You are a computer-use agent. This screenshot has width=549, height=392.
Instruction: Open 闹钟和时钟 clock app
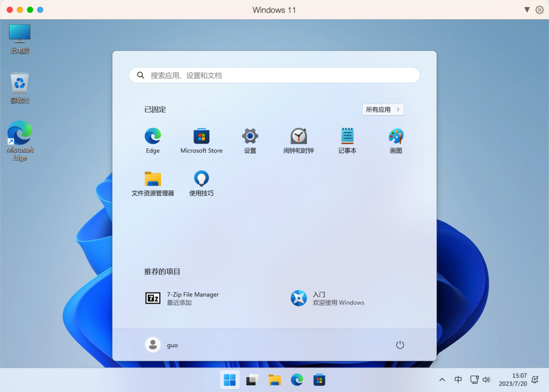tap(299, 141)
